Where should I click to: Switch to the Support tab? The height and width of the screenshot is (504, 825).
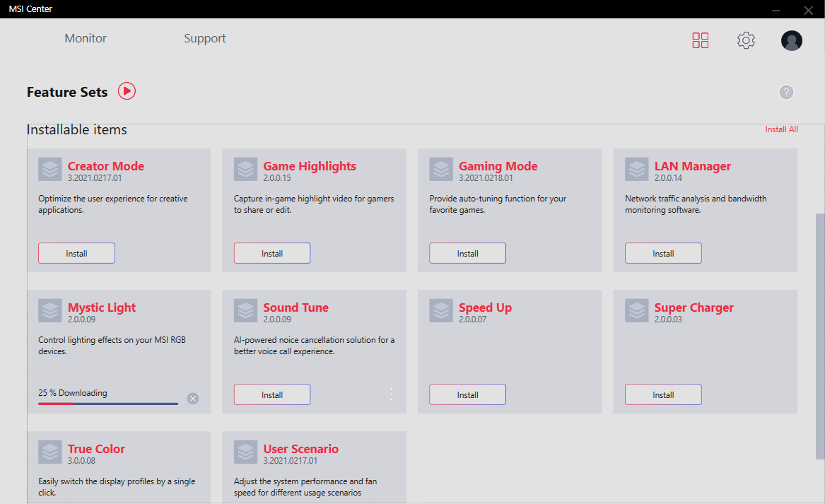point(205,39)
